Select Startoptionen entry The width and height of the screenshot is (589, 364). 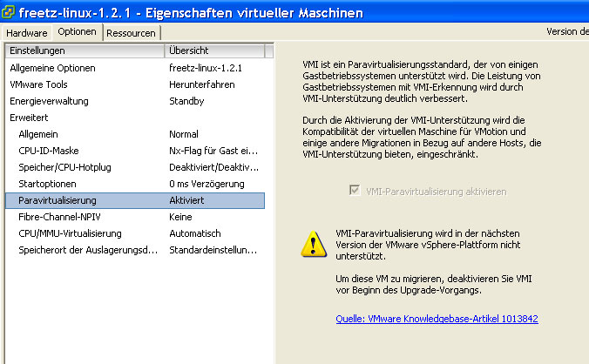click(x=47, y=184)
